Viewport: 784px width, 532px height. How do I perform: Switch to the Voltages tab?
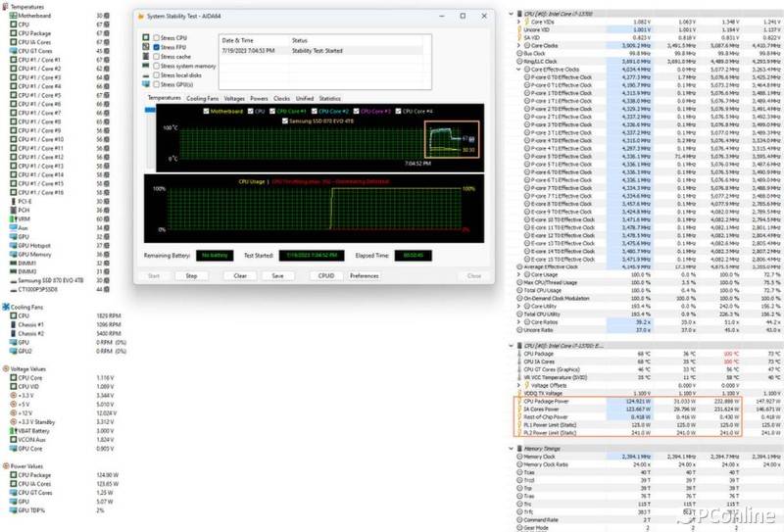pyautogui.click(x=234, y=99)
